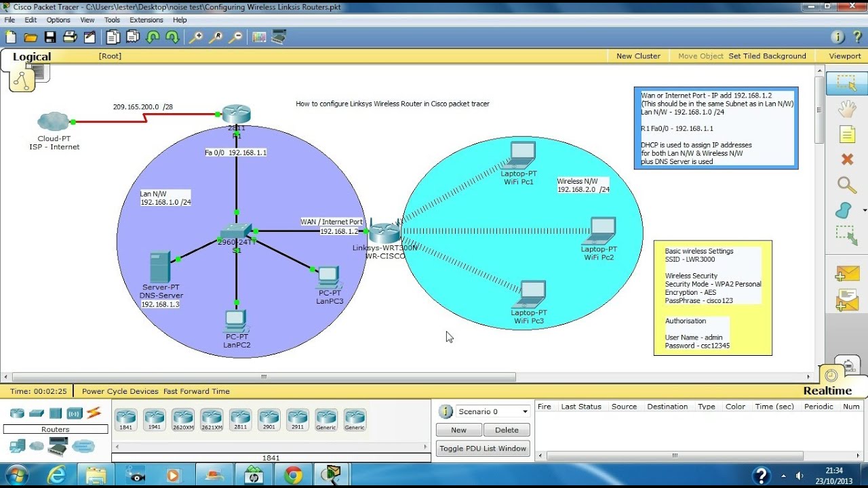The image size is (868, 488).
Task: Select the Resize Shape tool
Action: pyautogui.click(x=846, y=236)
